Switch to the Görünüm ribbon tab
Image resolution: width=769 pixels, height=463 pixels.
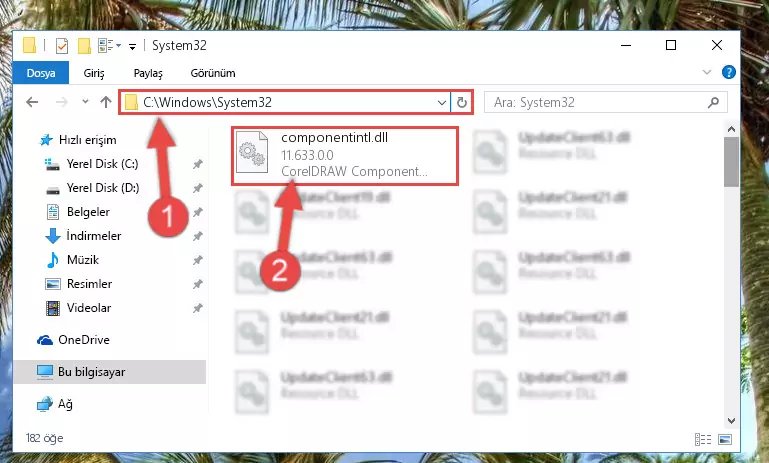[x=213, y=73]
